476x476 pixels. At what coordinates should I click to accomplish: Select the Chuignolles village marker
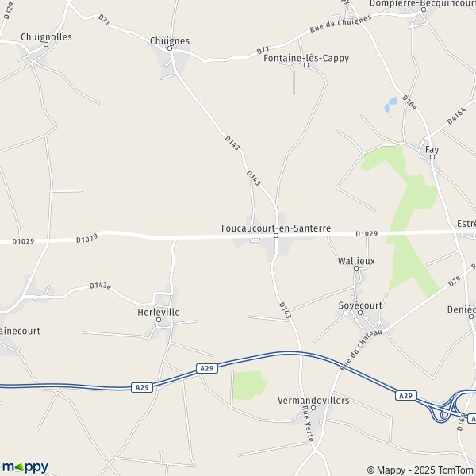pyautogui.click(x=46, y=44)
